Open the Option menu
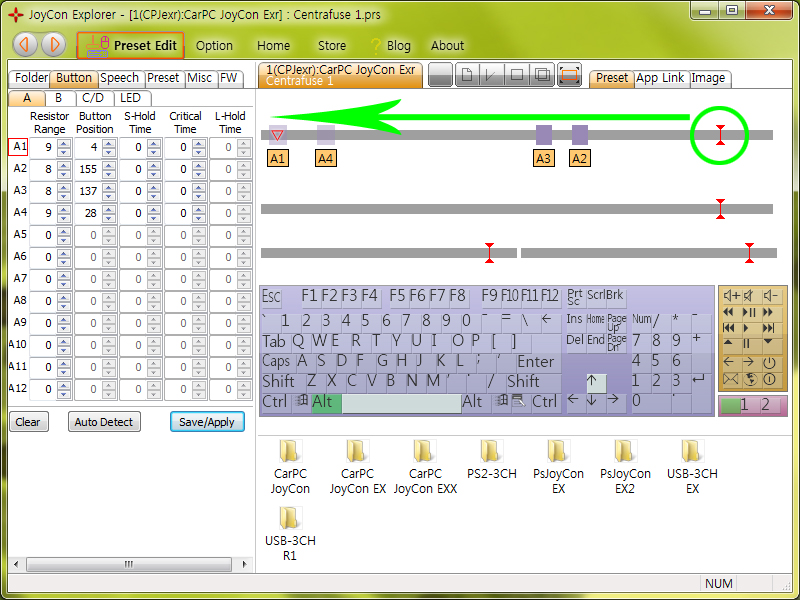Image resolution: width=800 pixels, height=600 pixels. tap(214, 46)
